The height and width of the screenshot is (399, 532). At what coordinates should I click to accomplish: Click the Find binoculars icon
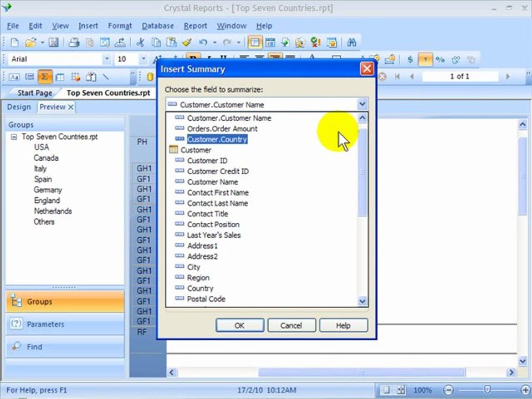(x=351, y=43)
